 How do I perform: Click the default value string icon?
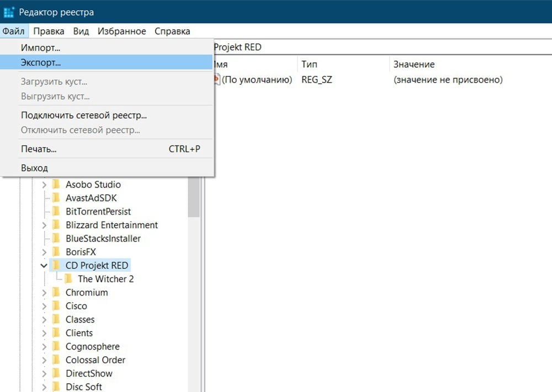coord(216,80)
